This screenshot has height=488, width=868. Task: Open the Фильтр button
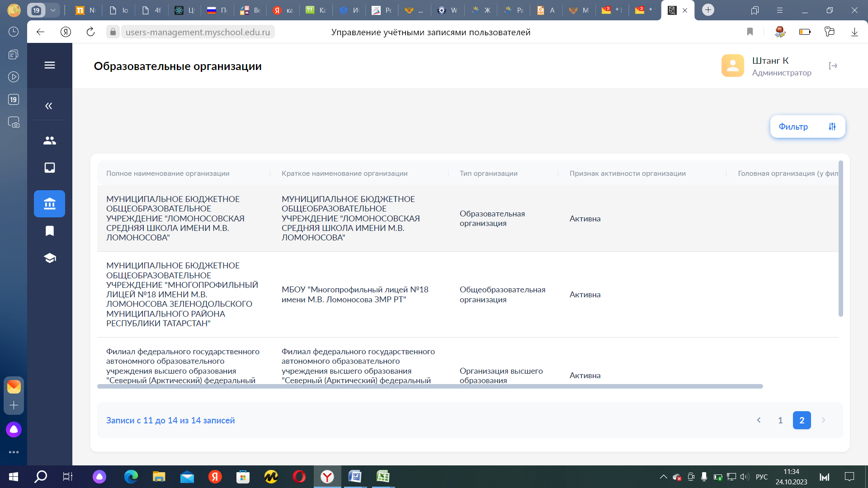(x=807, y=127)
